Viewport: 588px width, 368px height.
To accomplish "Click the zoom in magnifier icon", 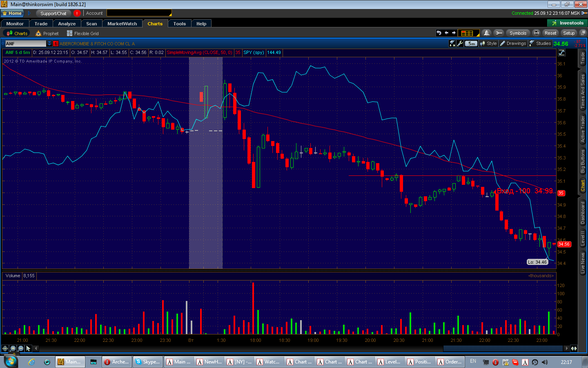I will [x=13, y=348].
